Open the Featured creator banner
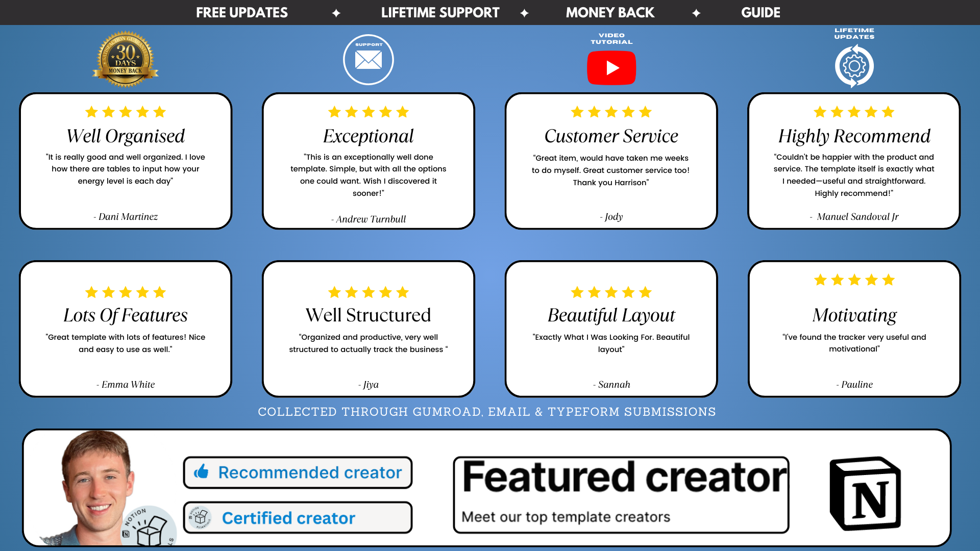Screen dimensions: 980x551 tap(621, 494)
